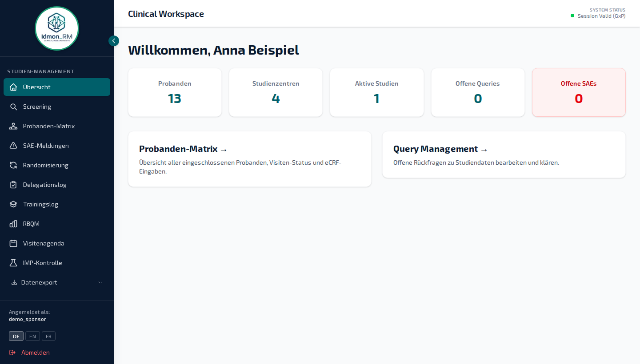Click the Willkommen, Anna Beispiel heading
Image resolution: width=640 pixels, height=364 pixels.
coord(213,50)
